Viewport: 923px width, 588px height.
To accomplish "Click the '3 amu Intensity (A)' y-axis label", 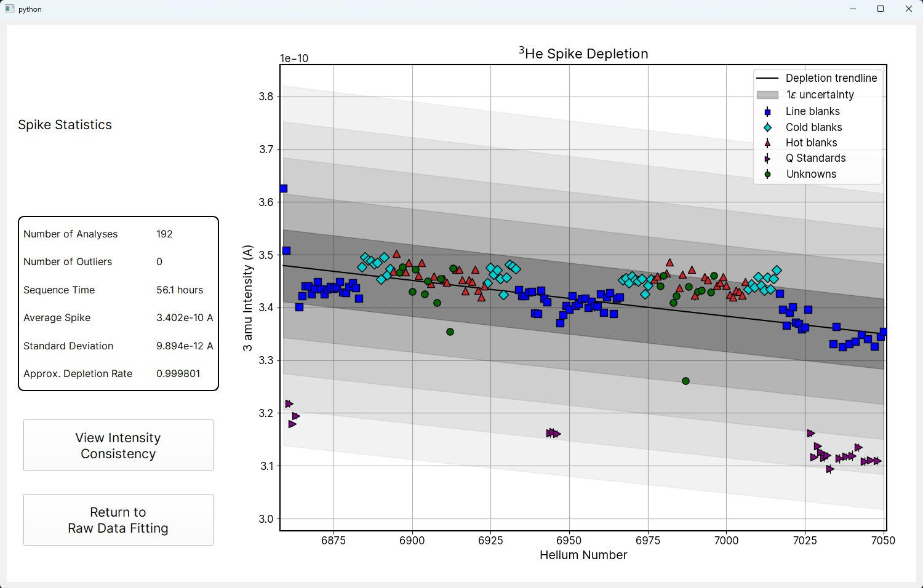I will click(247, 298).
